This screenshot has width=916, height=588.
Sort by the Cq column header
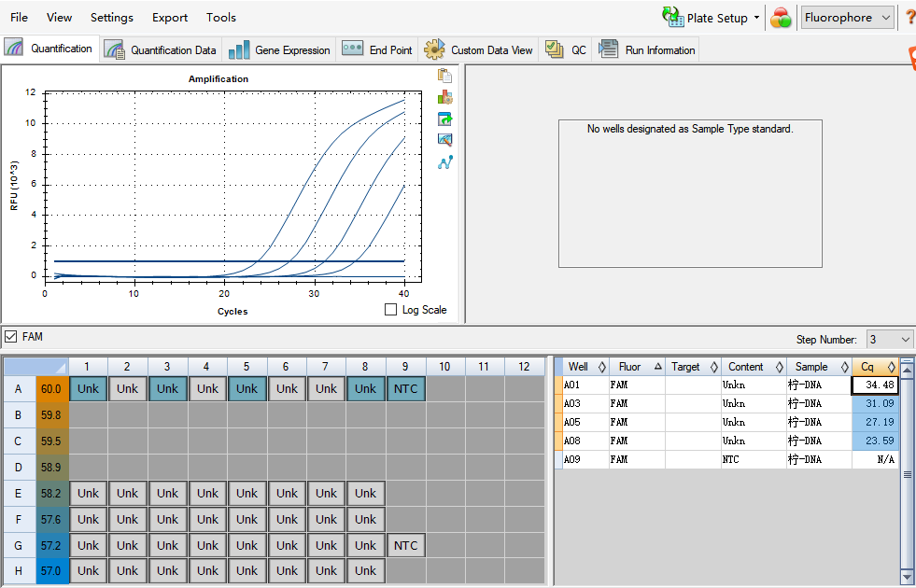(875, 367)
